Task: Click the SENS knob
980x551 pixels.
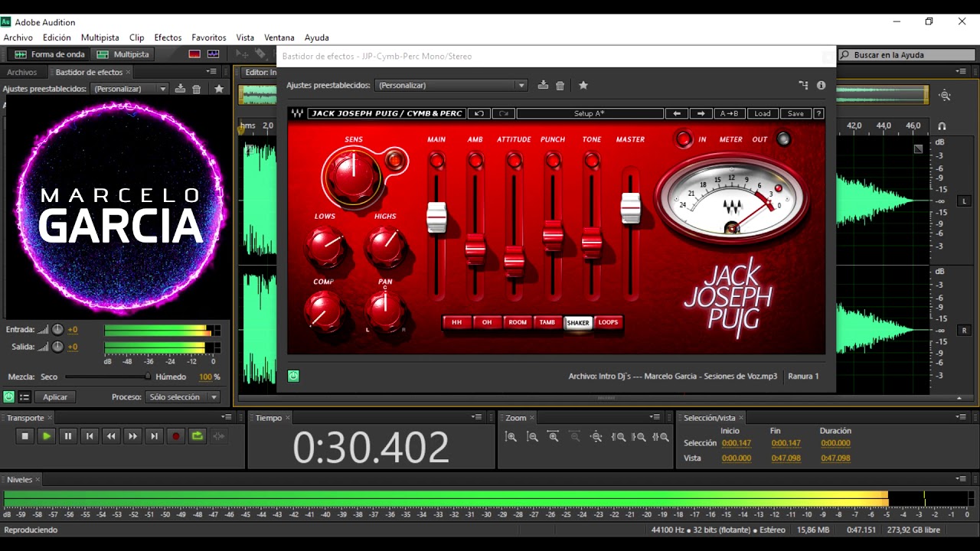Action: 353,175
